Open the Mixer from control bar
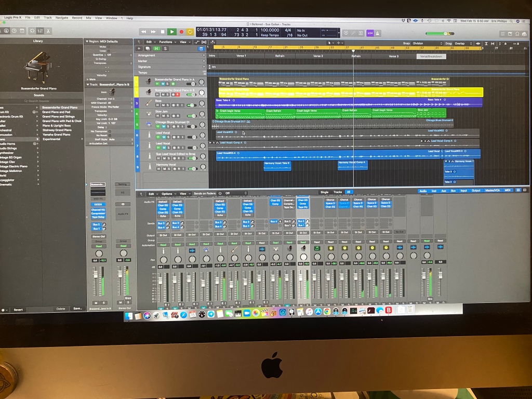 [x=39, y=31]
